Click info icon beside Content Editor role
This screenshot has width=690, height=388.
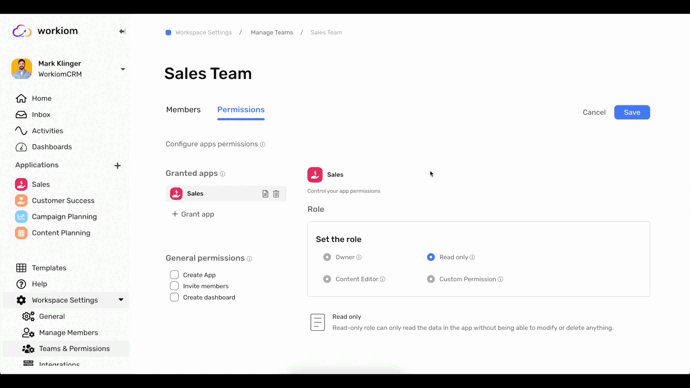pyautogui.click(x=382, y=279)
